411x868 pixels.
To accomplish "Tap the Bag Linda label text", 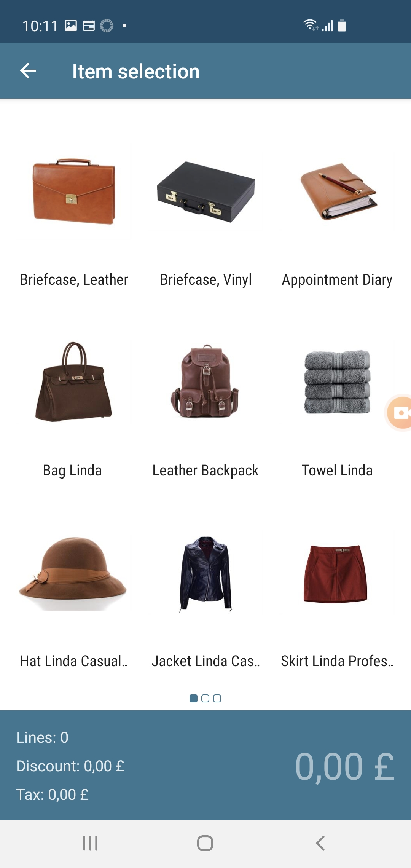I will click(x=72, y=471).
